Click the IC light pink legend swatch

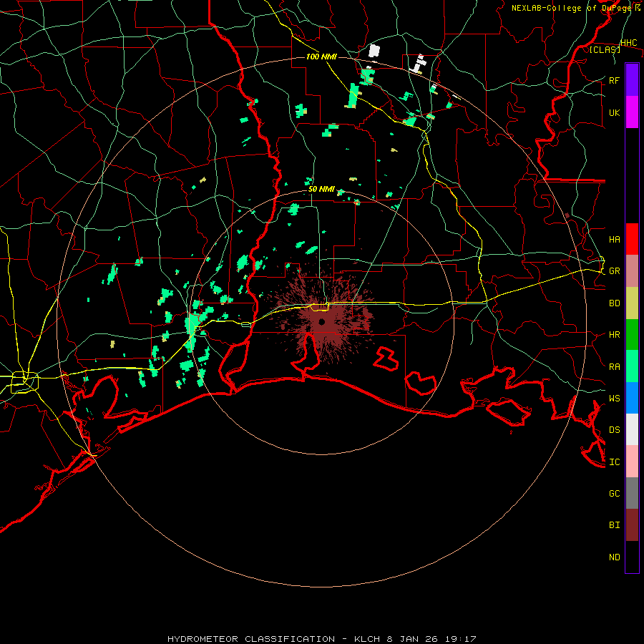pos(632,462)
